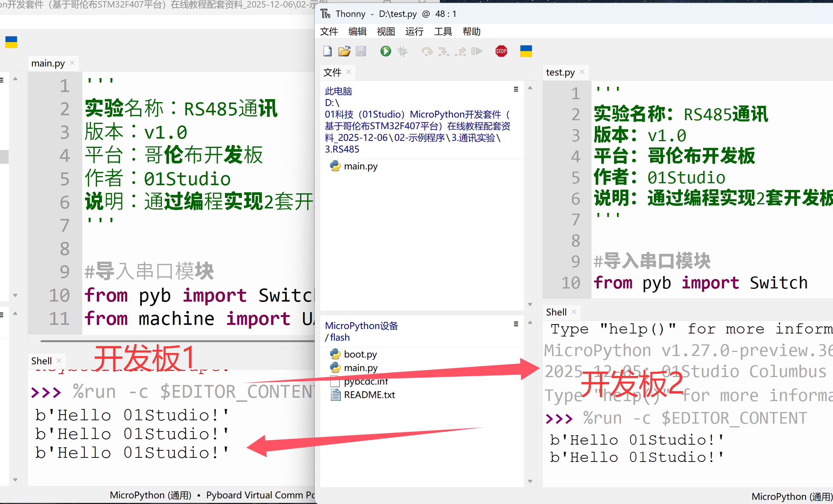Click the Resume execution toolbar icon

(477, 51)
